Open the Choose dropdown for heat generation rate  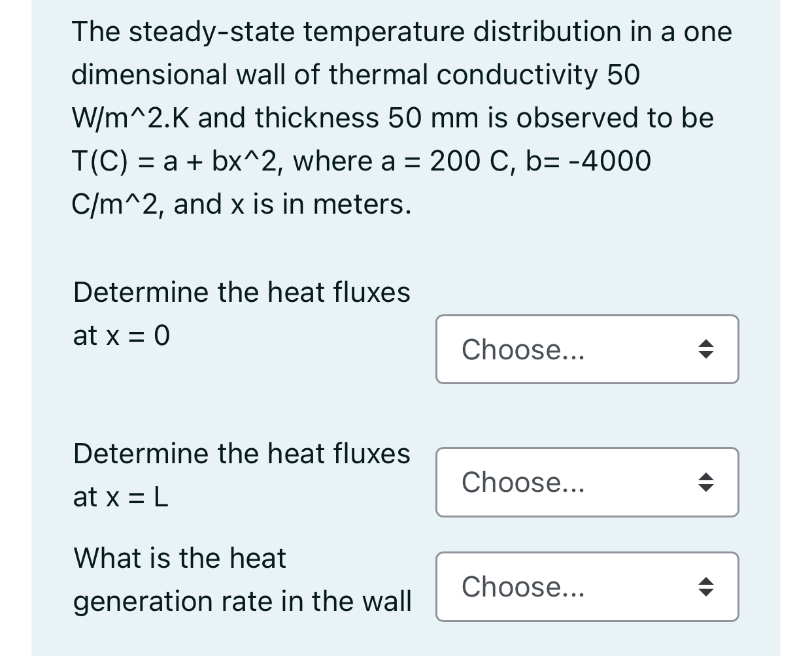(586, 587)
